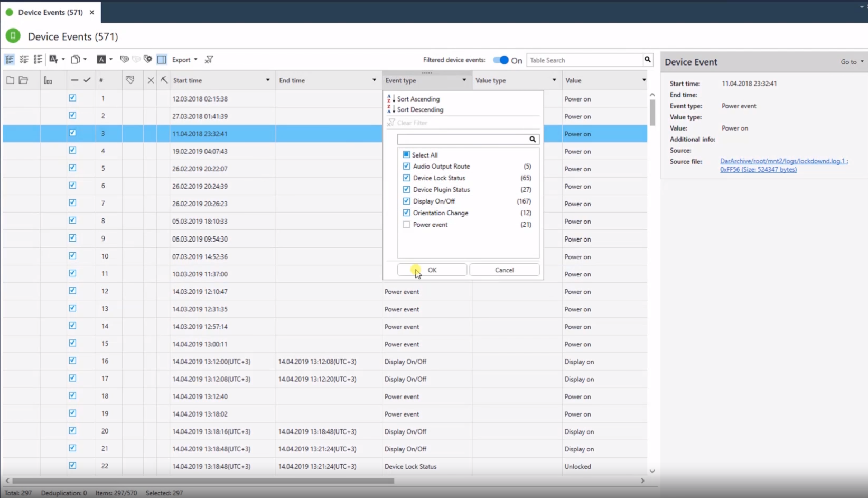Click the closed folder column header icon
The image size is (868, 498).
(10, 80)
